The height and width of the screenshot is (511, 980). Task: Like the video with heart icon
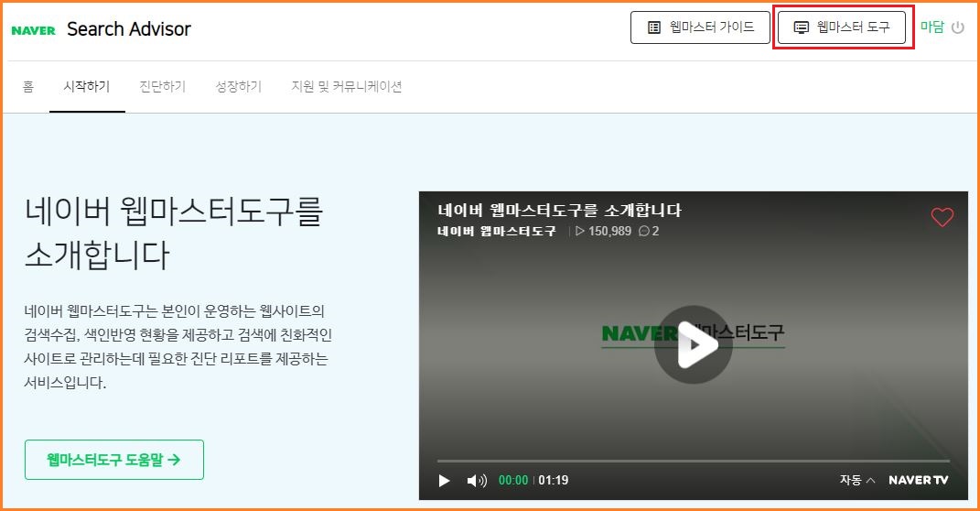[x=942, y=217]
